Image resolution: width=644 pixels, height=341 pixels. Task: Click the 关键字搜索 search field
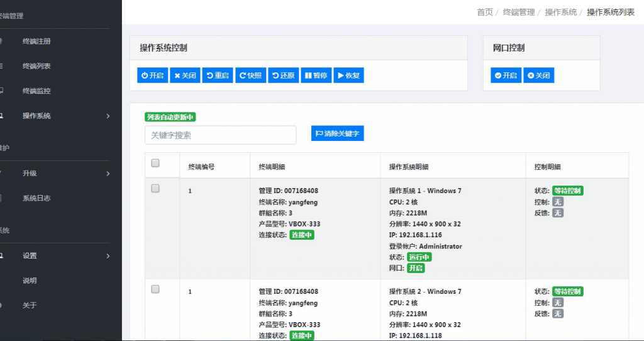click(x=220, y=135)
